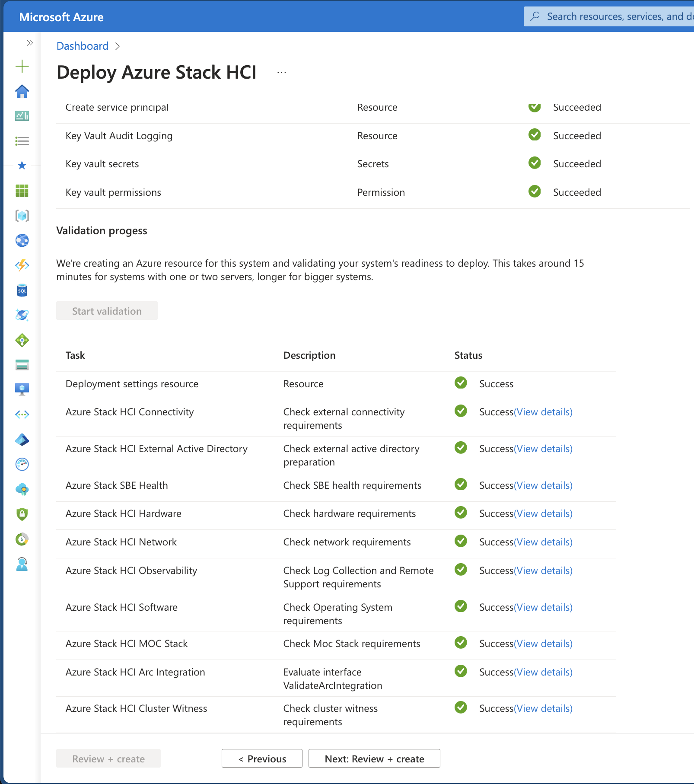
Task: Open Virtual machines monitor icon
Action: pyautogui.click(x=22, y=389)
